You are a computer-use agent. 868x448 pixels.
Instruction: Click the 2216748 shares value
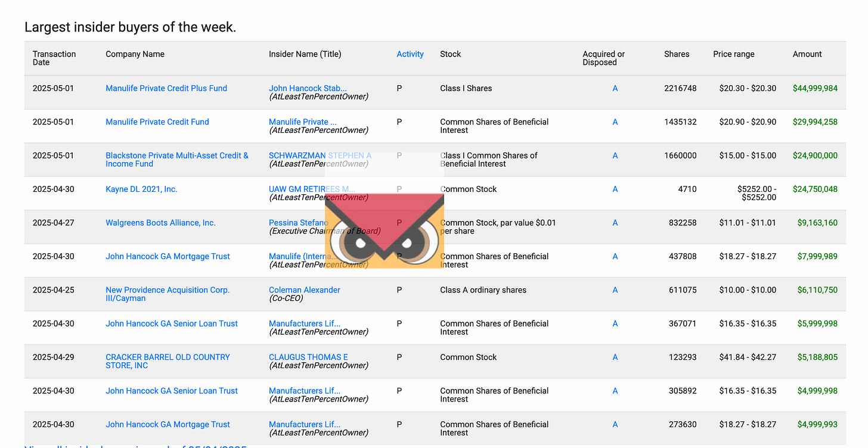pos(680,88)
